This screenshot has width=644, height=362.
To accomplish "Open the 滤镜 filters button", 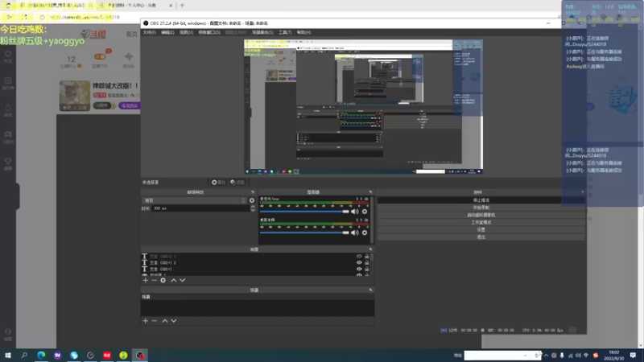I will point(237,183).
